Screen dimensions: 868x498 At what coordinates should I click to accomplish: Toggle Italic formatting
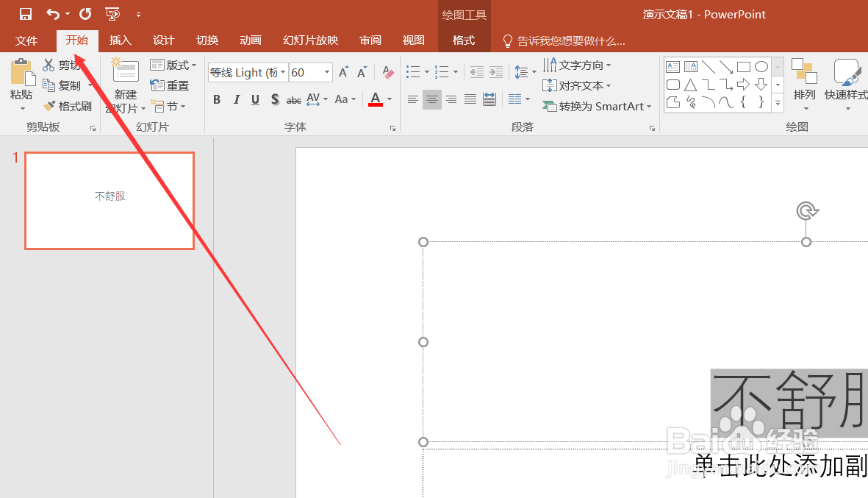[237, 99]
